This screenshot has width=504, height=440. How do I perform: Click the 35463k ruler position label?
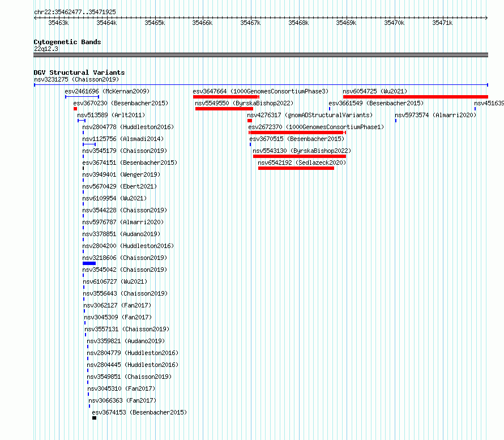[x=58, y=23]
